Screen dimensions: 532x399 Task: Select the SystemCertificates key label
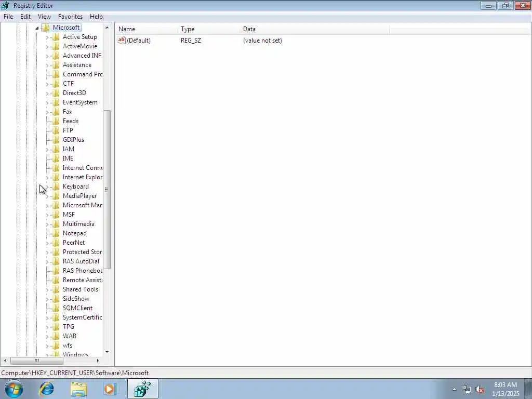tap(82, 317)
